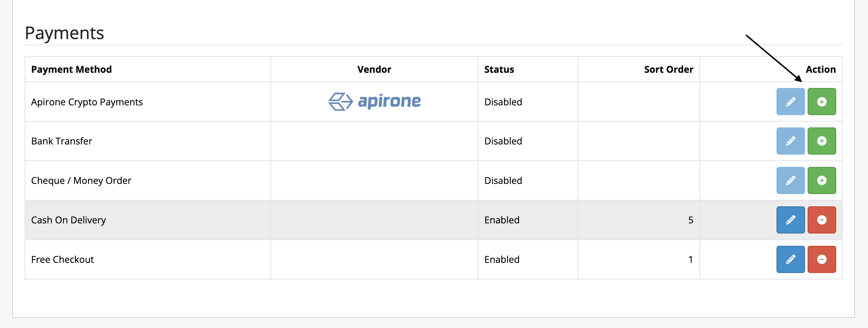Select the Apirone Crypto Payments name
The width and height of the screenshot is (868, 328).
coord(87,102)
